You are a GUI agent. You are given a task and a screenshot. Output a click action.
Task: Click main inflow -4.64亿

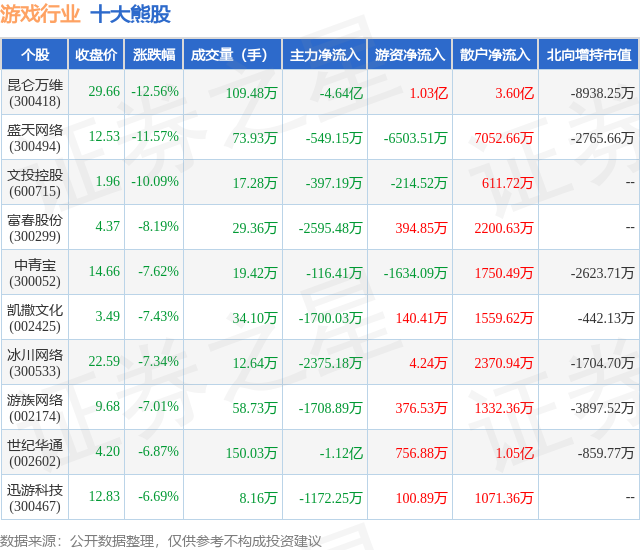click(341, 93)
